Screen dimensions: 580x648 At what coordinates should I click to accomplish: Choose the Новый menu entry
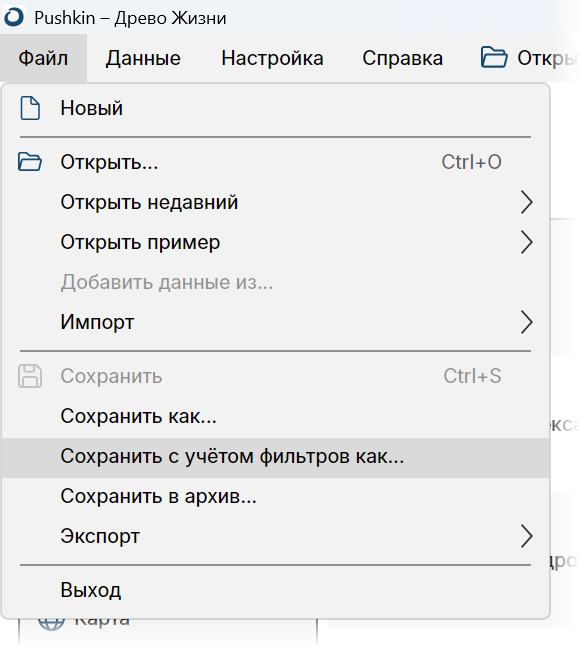pos(276,108)
